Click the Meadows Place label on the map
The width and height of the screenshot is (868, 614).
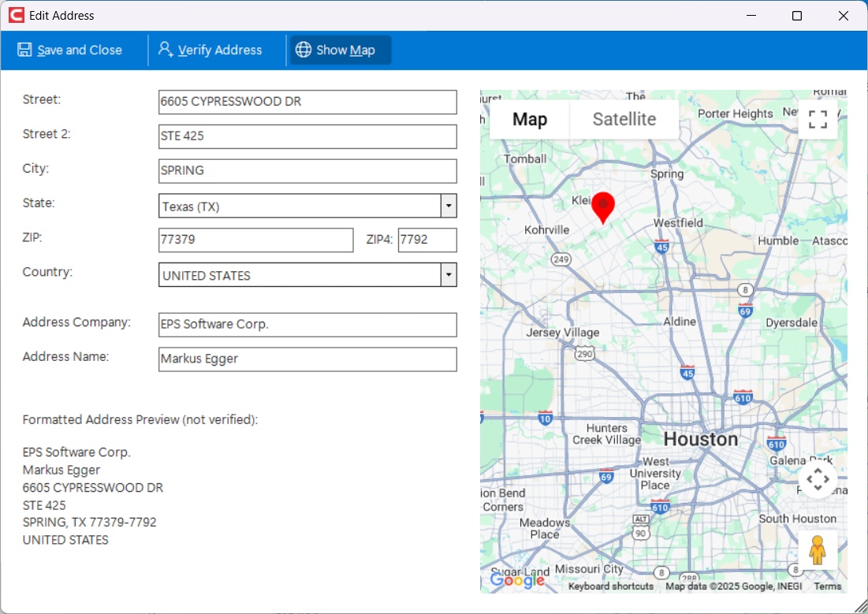click(545, 528)
